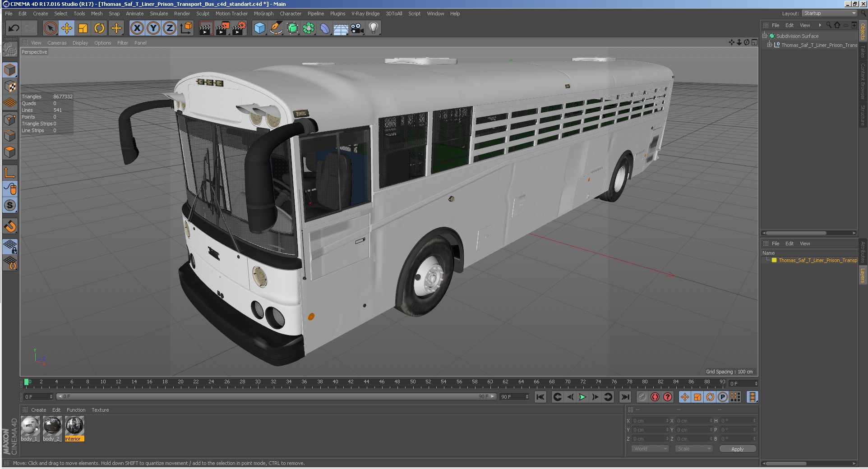This screenshot has width=868, height=469.
Task: Toggle Parameter keyframe P button
Action: 723,397
